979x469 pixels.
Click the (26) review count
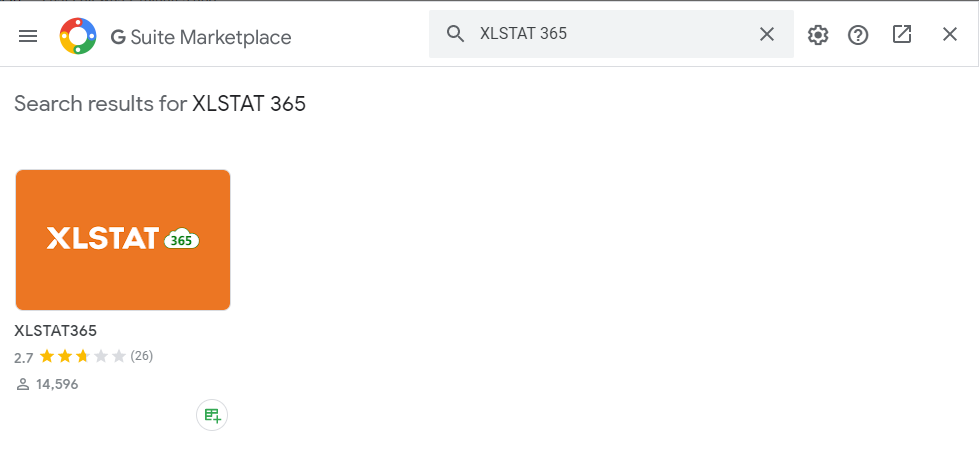[142, 356]
